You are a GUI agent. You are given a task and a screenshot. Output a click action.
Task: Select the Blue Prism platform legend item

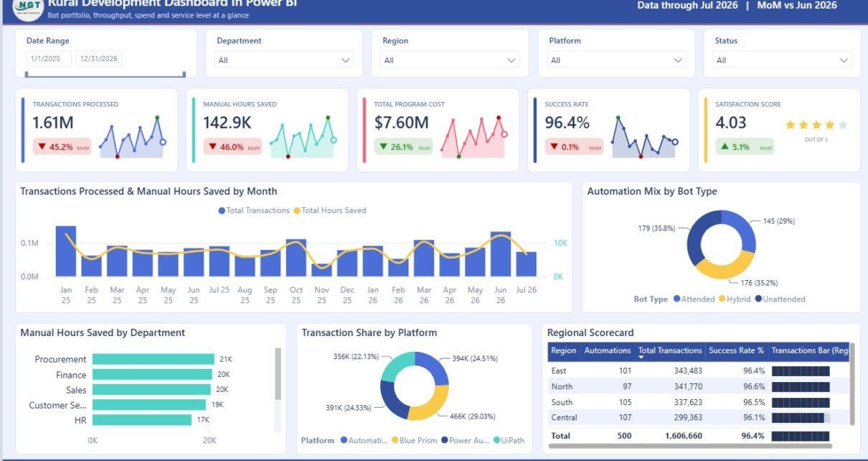pos(413,440)
